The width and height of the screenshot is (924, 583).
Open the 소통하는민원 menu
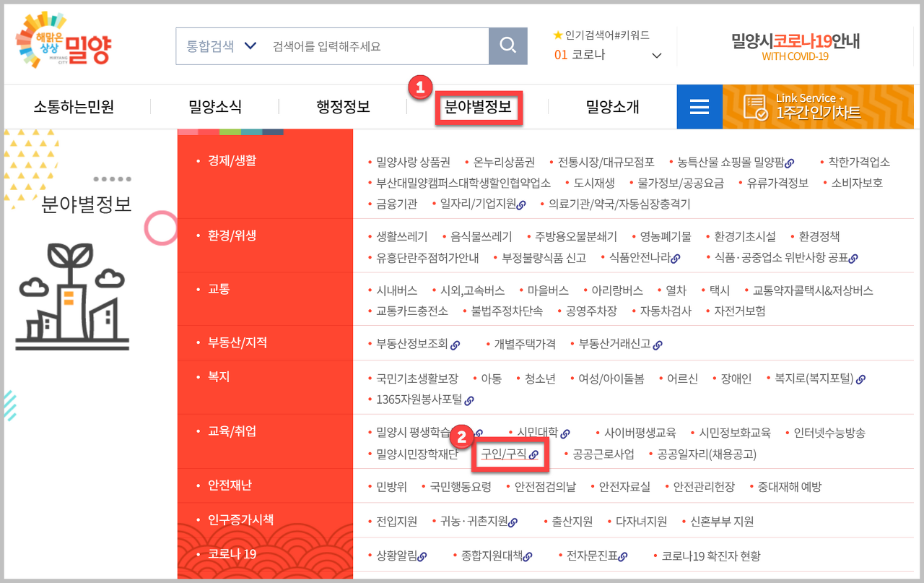coord(74,108)
